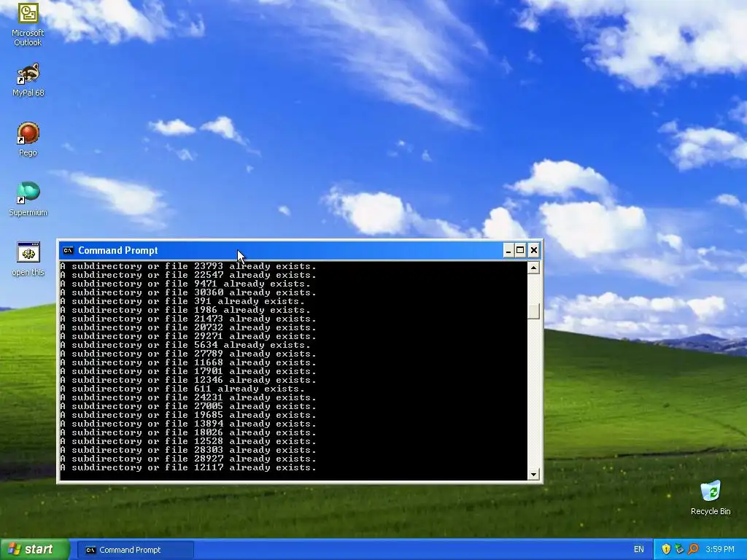Click the Command Prompt title text
Image resolution: width=747 pixels, height=560 pixels.
(117, 251)
